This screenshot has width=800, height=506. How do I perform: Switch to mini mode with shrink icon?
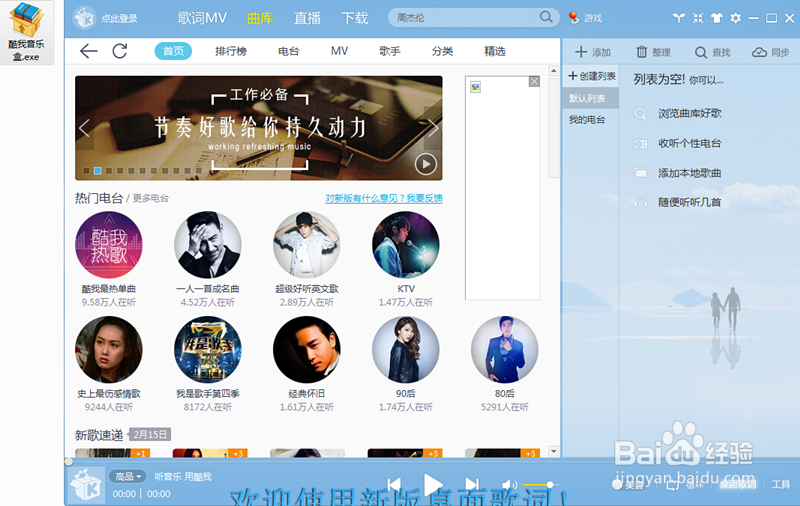(x=698, y=18)
